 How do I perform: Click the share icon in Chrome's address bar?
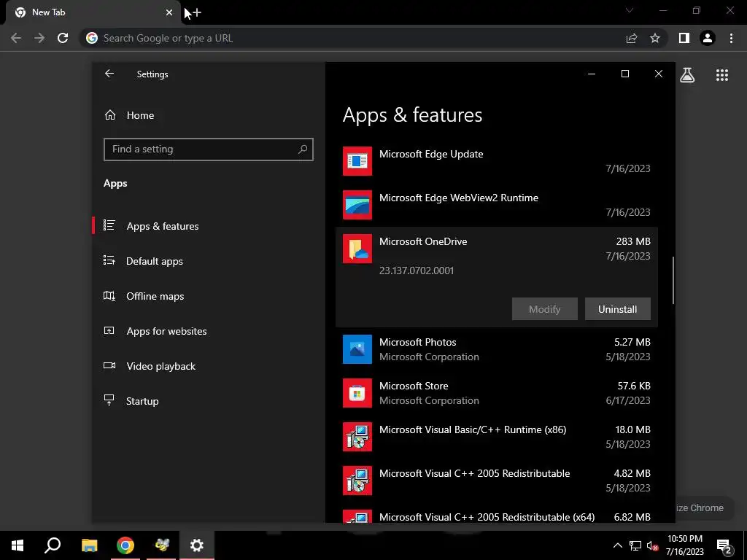pos(632,38)
